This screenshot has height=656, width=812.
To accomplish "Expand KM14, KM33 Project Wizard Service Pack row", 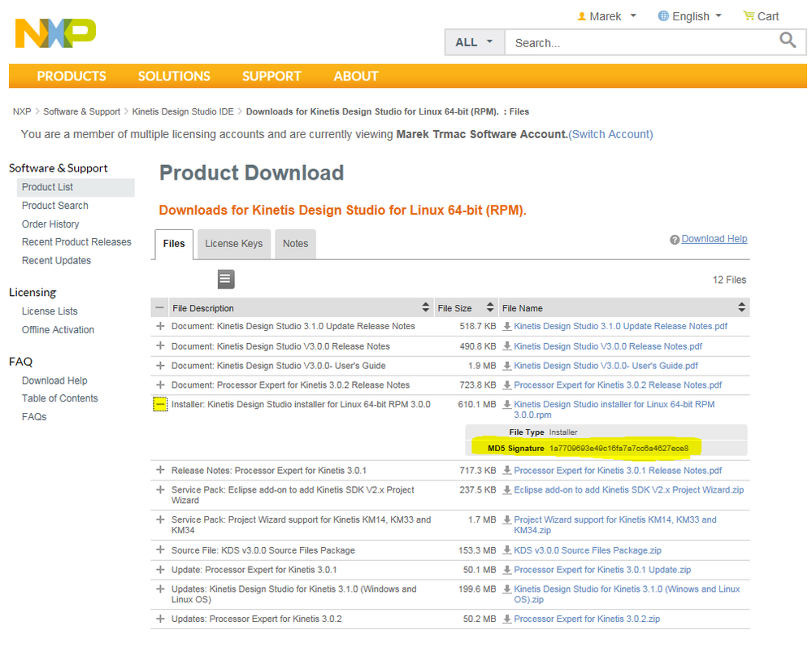I will coord(160,519).
